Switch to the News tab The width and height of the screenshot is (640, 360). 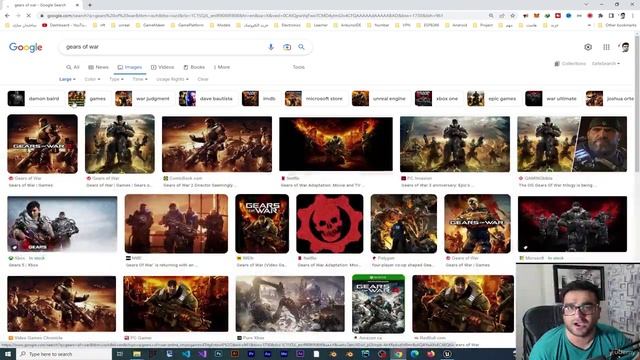98,67
